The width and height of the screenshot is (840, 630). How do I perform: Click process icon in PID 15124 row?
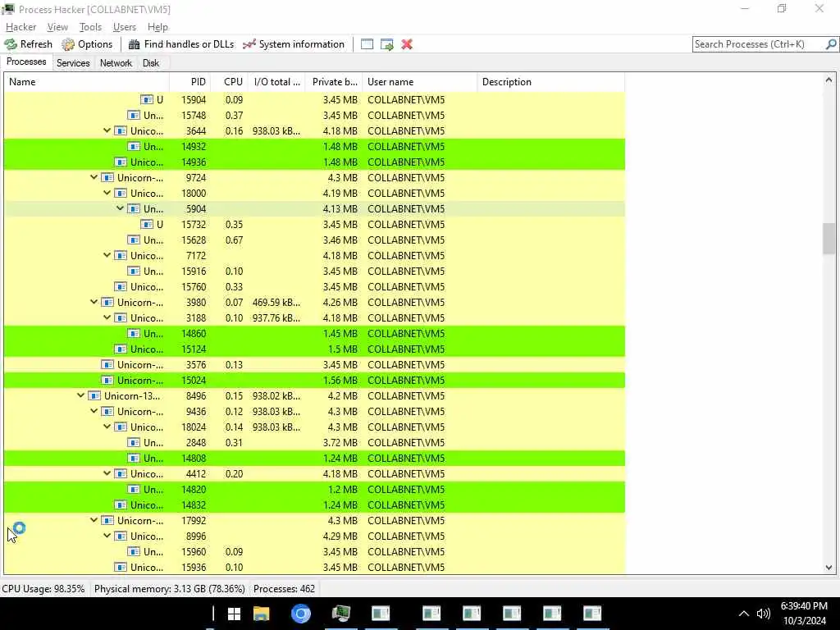[121, 349]
